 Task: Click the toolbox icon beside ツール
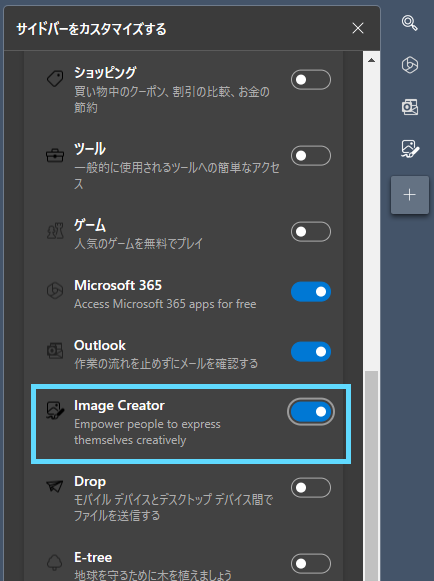[55, 155]
